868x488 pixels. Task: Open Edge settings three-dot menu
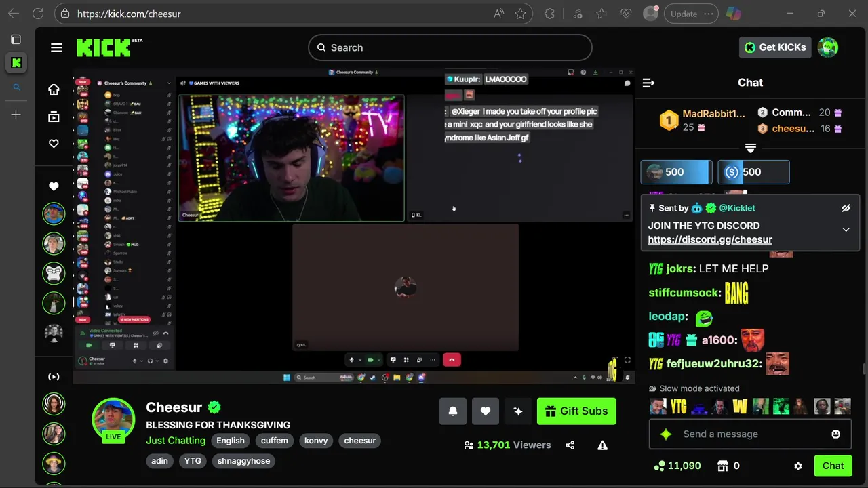coord(709,14)
